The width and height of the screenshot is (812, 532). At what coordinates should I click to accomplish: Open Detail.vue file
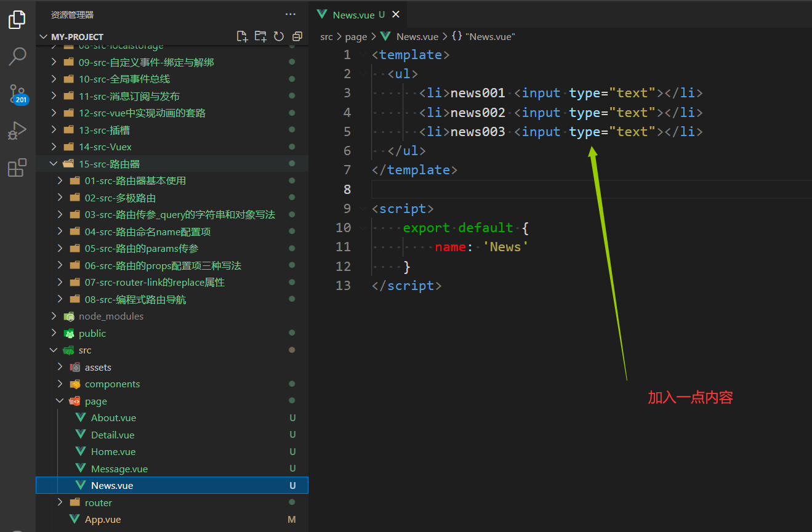[172, 435]
